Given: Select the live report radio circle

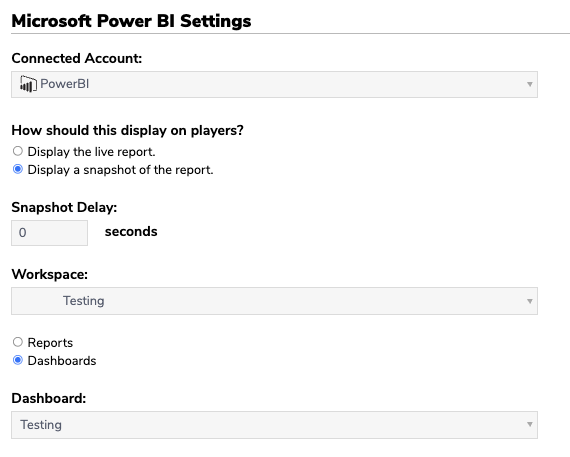Looking at the screenshot, I should coord(17,151).
